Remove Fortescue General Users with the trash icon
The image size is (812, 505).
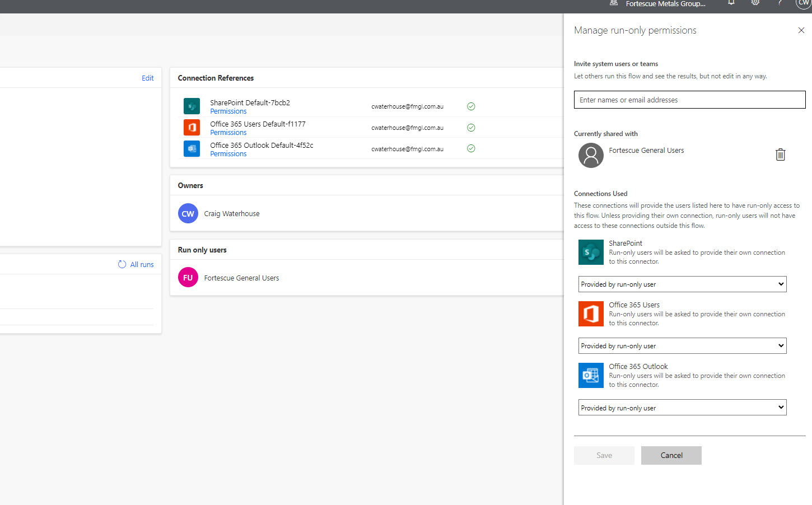(x=780, y=154)
